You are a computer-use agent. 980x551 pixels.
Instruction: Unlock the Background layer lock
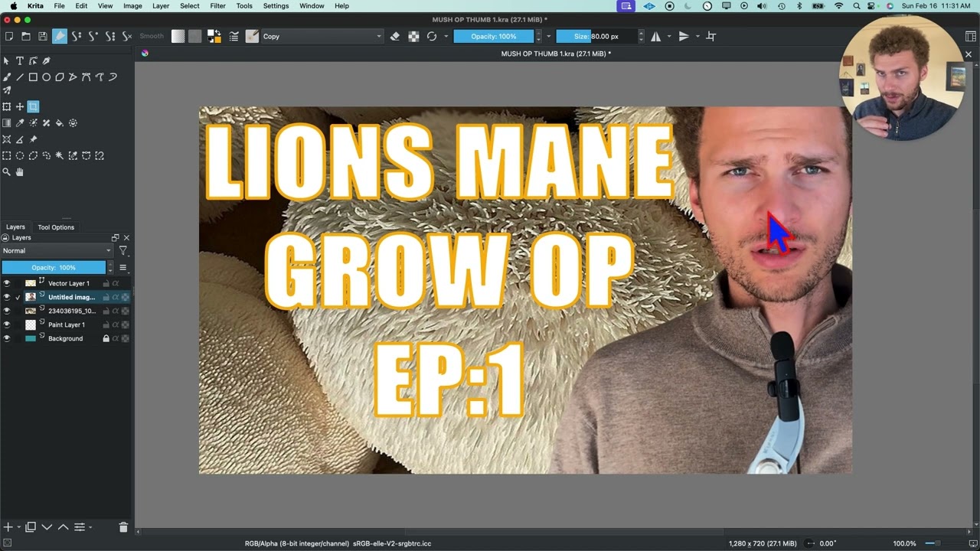(106, 338)
